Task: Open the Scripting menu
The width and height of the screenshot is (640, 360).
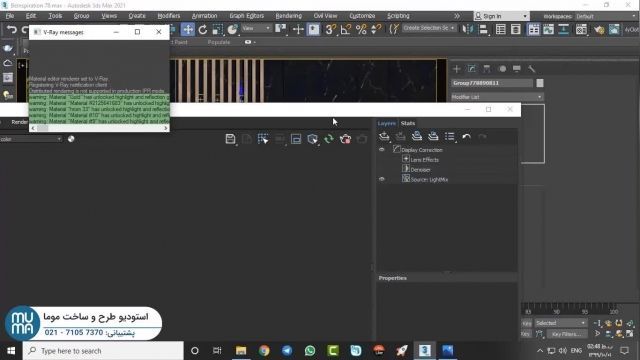Action: click(398, 16)
